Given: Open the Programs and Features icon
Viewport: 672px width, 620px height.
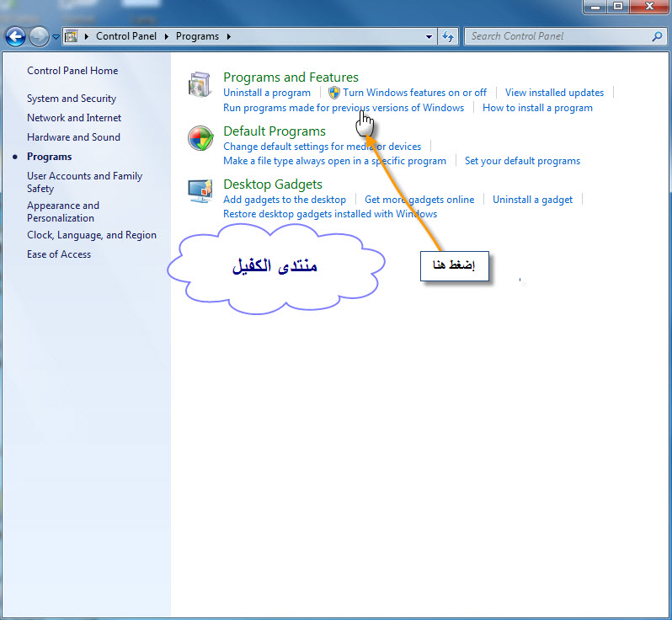Looking at the screenshot, I should (200, 85).
